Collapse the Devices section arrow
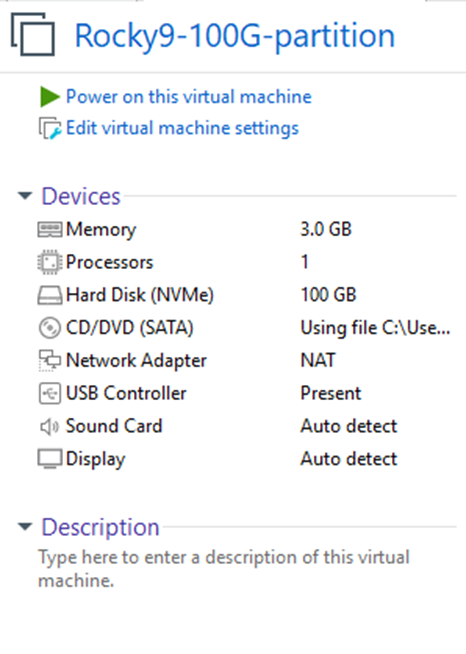466x654 pixels. [x=25, y=195]
